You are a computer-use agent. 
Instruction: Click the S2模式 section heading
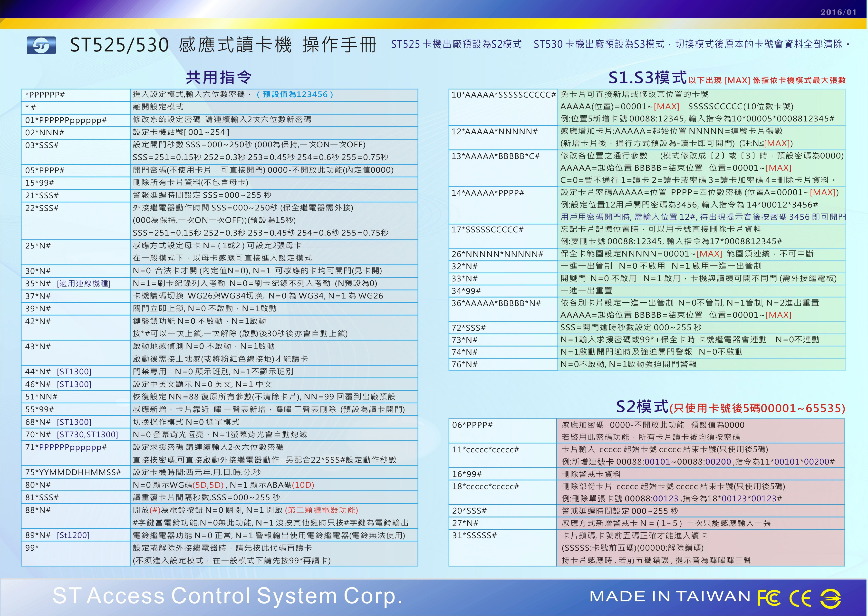pyautogui.click(x=642, y=406)
